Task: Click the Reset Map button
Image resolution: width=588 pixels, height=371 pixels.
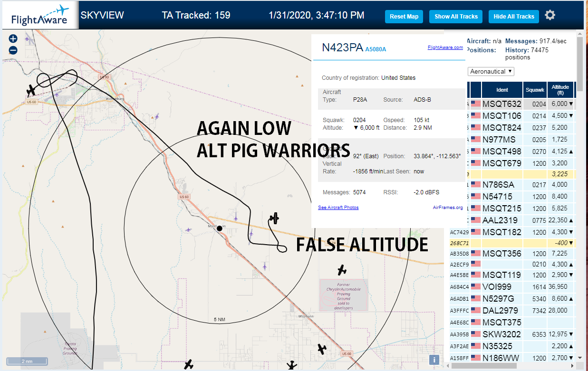Action: tap(404, 17)
